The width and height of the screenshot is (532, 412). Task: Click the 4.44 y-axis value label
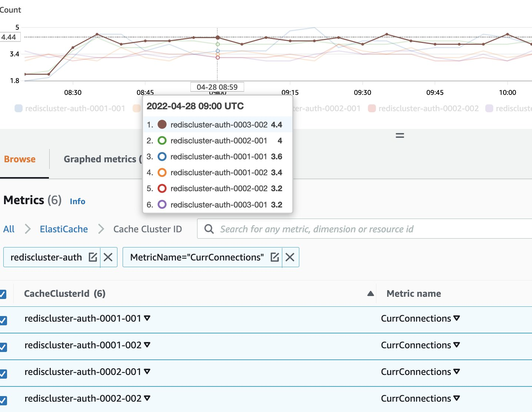point(10,37)
